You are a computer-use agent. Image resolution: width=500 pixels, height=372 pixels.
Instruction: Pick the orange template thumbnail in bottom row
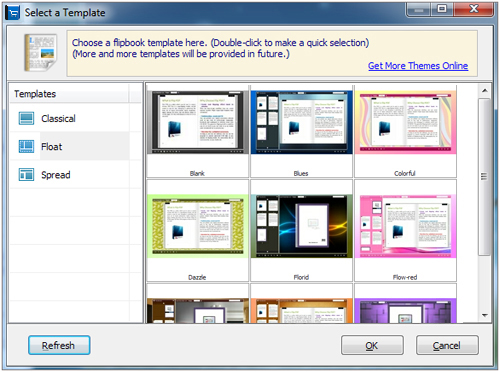[302, 311]
